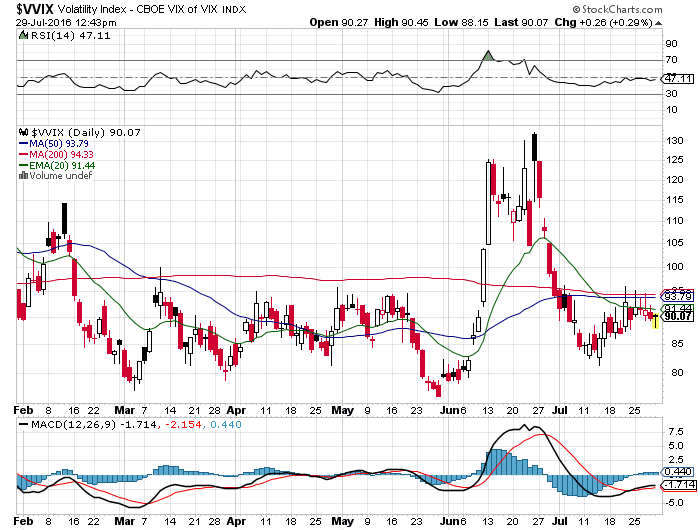Click the red line swatch for MA(200)
700x530 pixels.
(x=23, y=154)
